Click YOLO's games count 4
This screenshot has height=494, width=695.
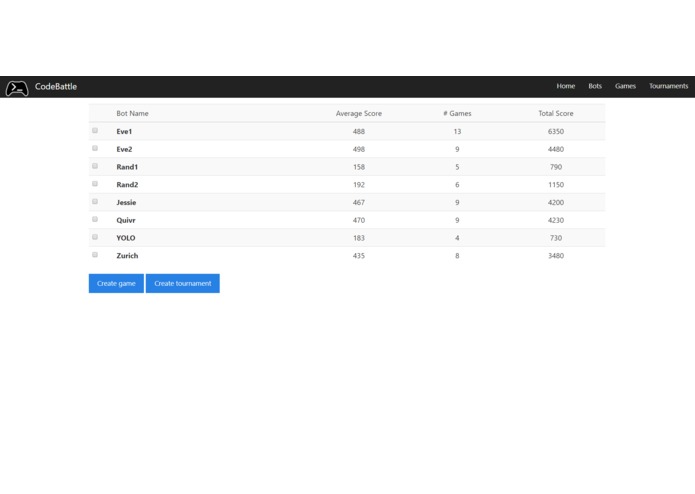coord(457,238)
